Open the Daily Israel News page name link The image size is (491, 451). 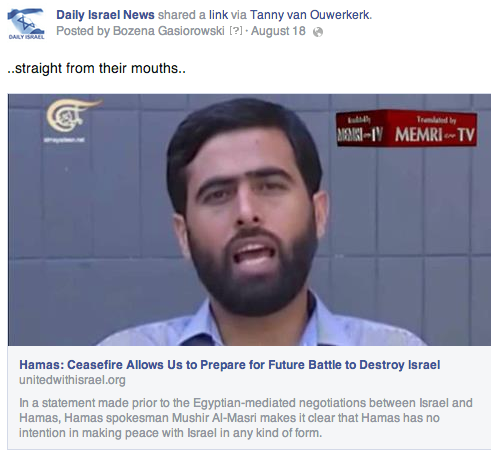105,15
